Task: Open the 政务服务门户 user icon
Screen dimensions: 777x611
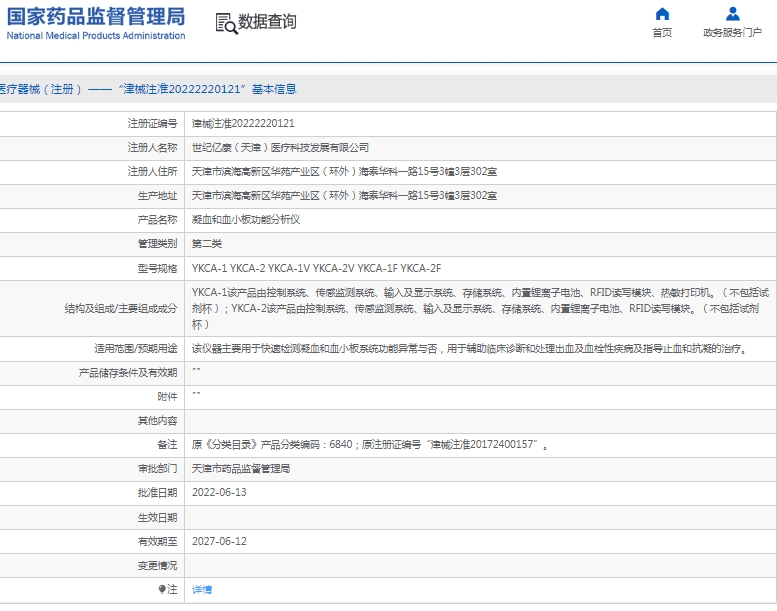Action: coord(732,14)
